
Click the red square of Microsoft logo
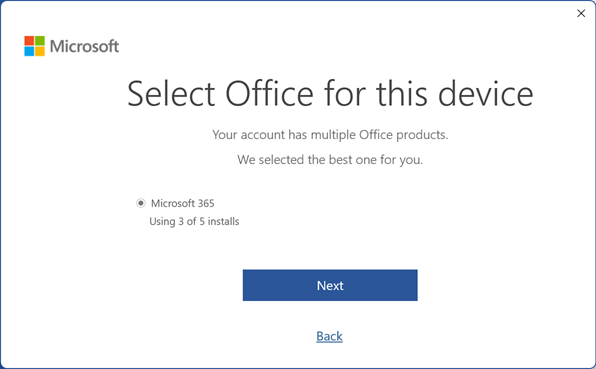29,41
